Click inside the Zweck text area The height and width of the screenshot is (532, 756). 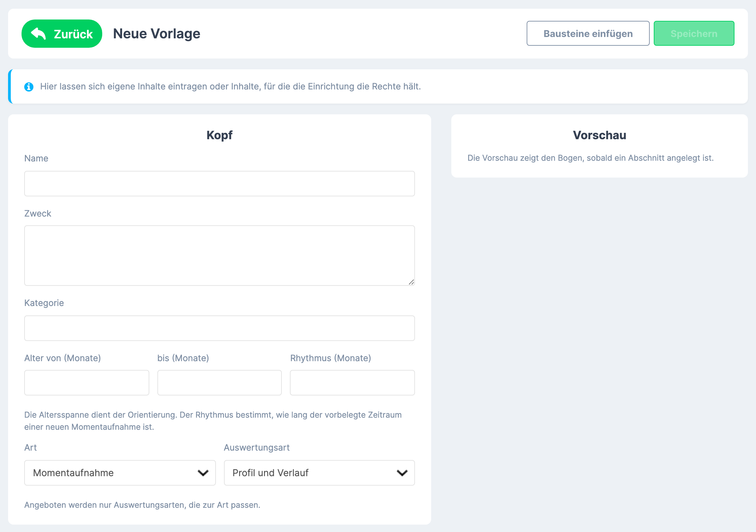coord(220,256)
